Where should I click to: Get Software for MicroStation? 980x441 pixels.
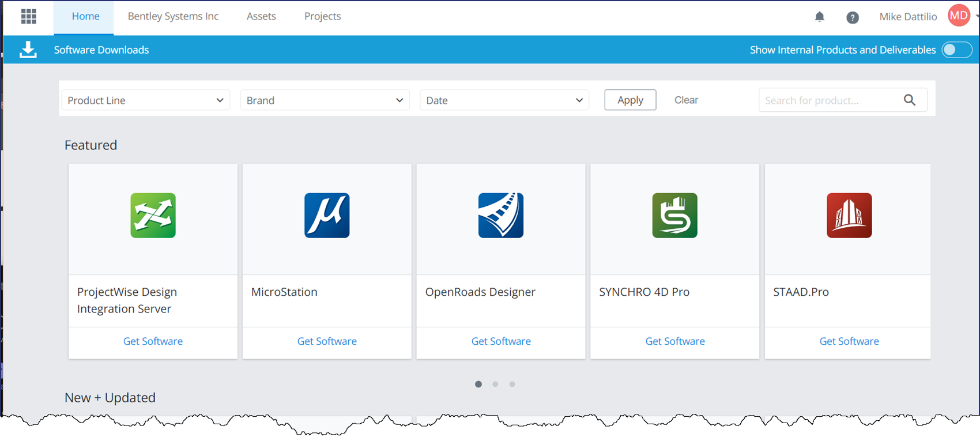(327, 341)
